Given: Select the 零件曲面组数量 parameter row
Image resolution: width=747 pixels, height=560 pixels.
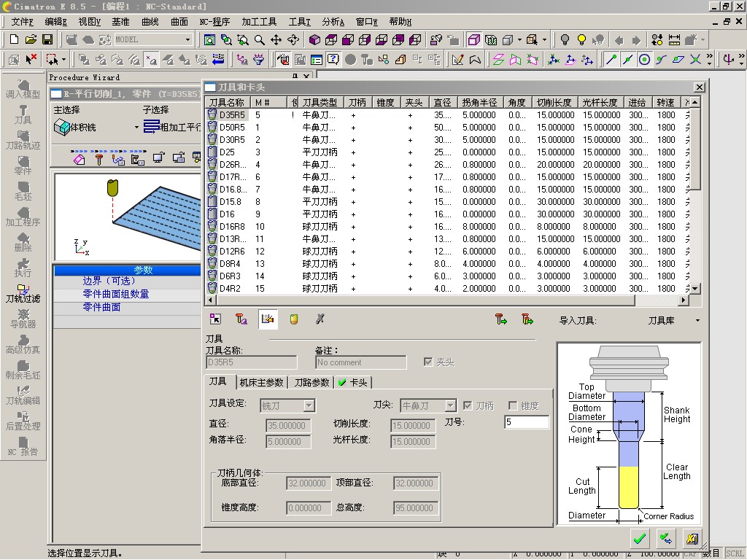Looking at the screenshot, I should point(127,295).
